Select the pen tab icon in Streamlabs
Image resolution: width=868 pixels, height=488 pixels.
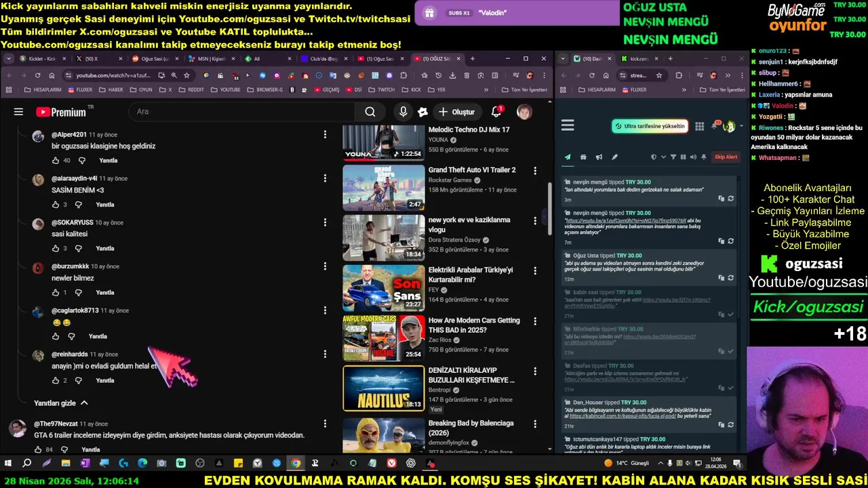(x=614, y=157)
